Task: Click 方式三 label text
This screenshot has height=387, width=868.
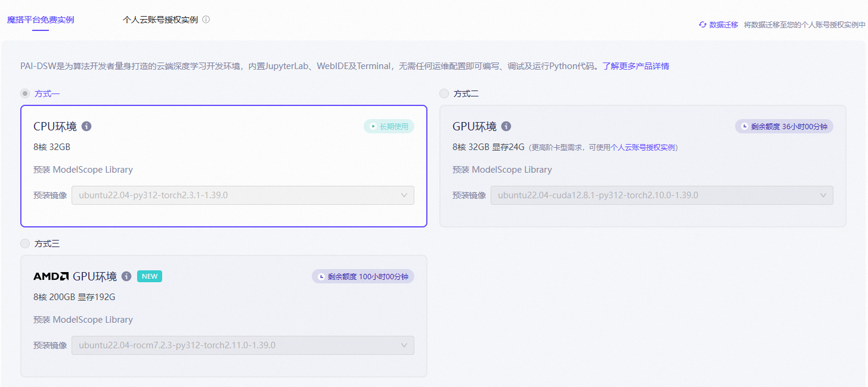Action: coord(47,244)
